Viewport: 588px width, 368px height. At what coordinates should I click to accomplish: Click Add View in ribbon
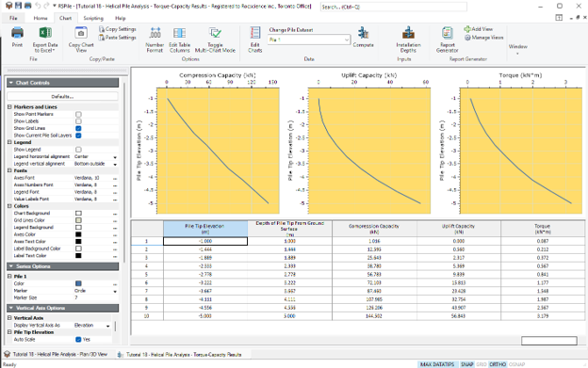tap(479, 29)
